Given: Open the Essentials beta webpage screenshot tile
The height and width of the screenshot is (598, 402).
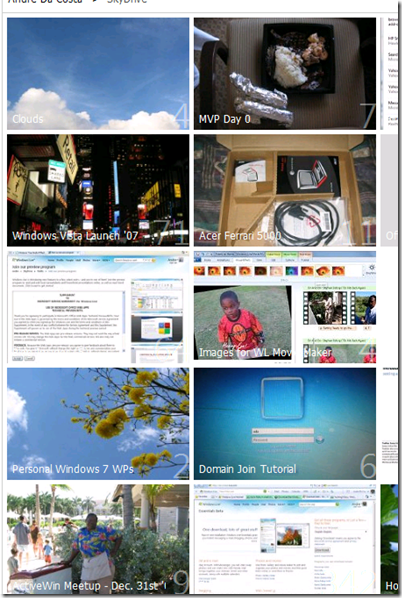Looking at the screenshot, I should tap(285, 539).
